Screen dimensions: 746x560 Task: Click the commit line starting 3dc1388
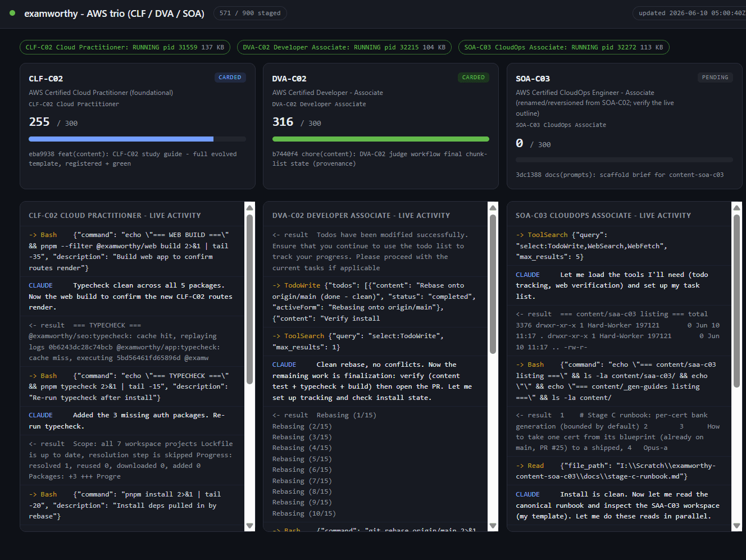point(620,175)
